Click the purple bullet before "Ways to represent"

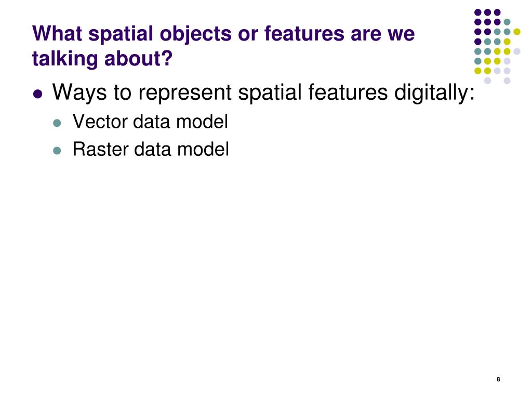(38, 94)
